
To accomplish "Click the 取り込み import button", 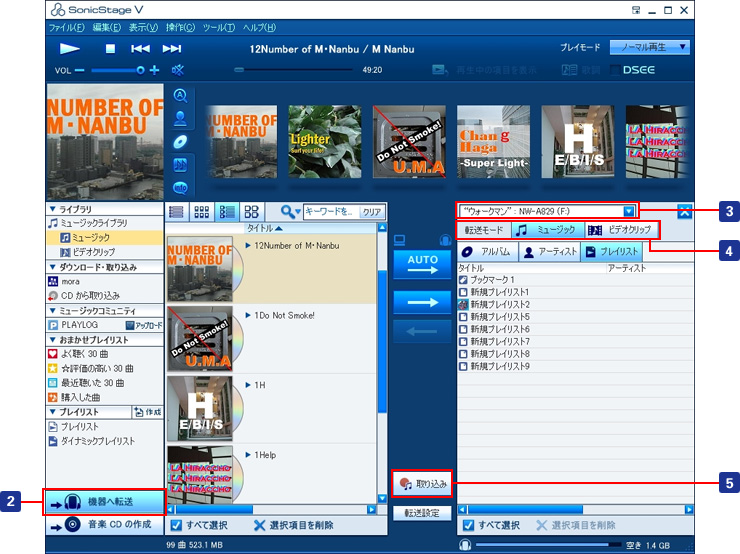I will [422, 484].
